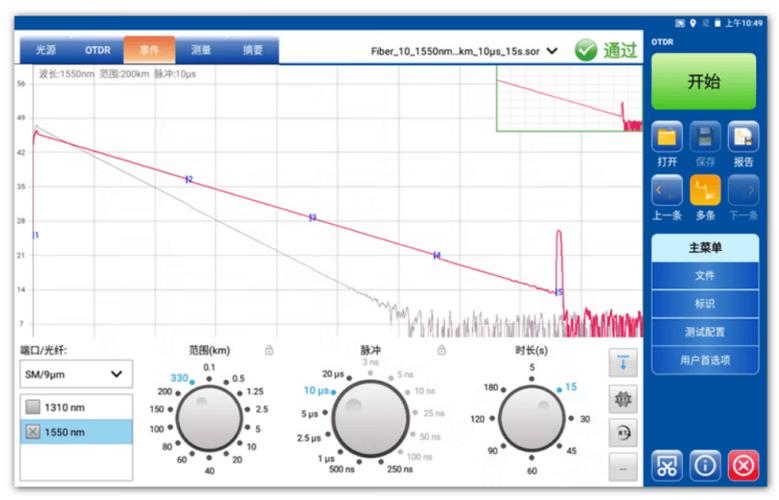Open the 用户首选项 menu item
The image size is (779, 500).
pos(705,360)
